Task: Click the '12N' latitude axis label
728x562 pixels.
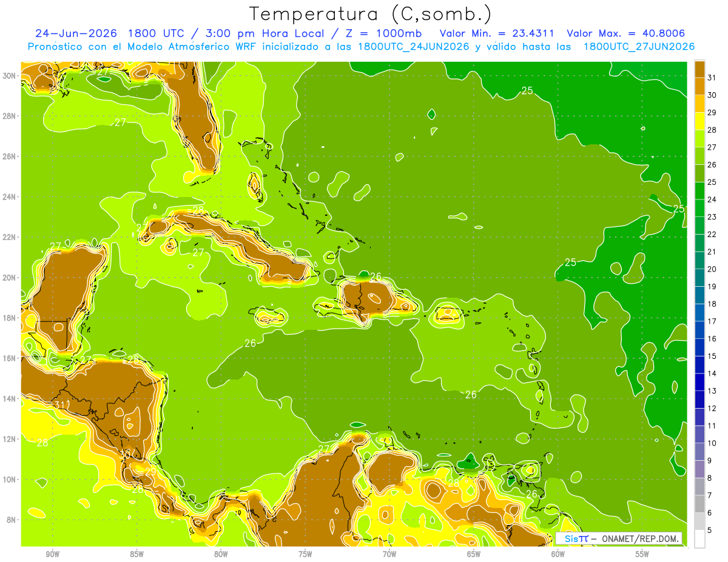Action: (10, 438)
